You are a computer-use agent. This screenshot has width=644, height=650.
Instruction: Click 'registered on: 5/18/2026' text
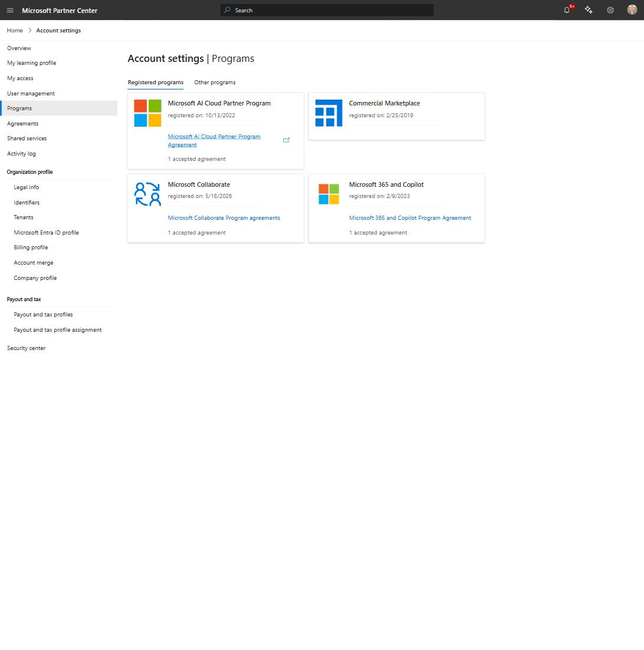tap(200, 196)
